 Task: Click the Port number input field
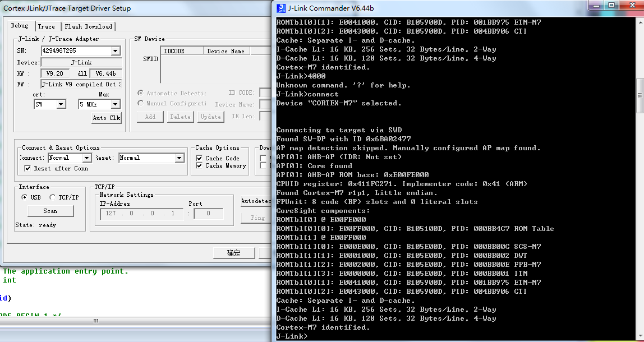tap(208, 214)
